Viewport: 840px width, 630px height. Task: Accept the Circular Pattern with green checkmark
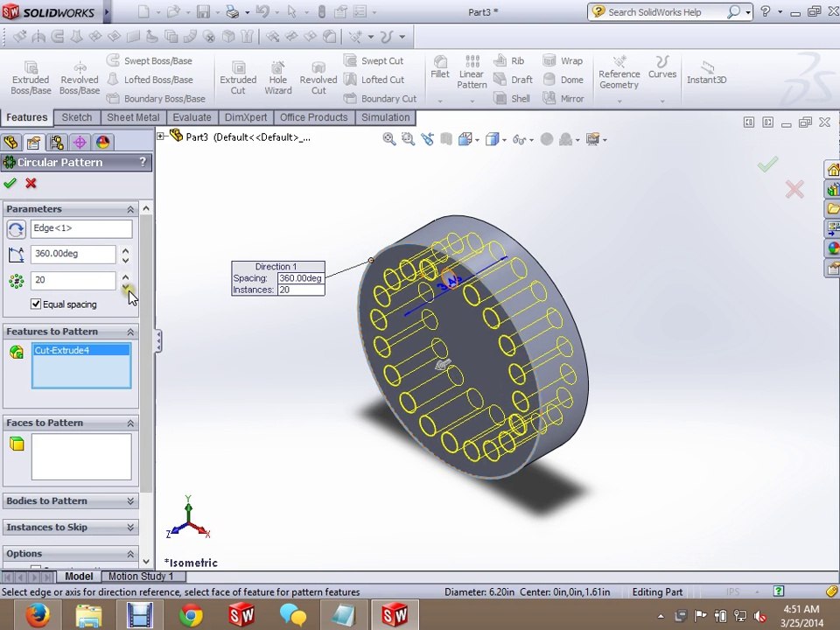10,183
